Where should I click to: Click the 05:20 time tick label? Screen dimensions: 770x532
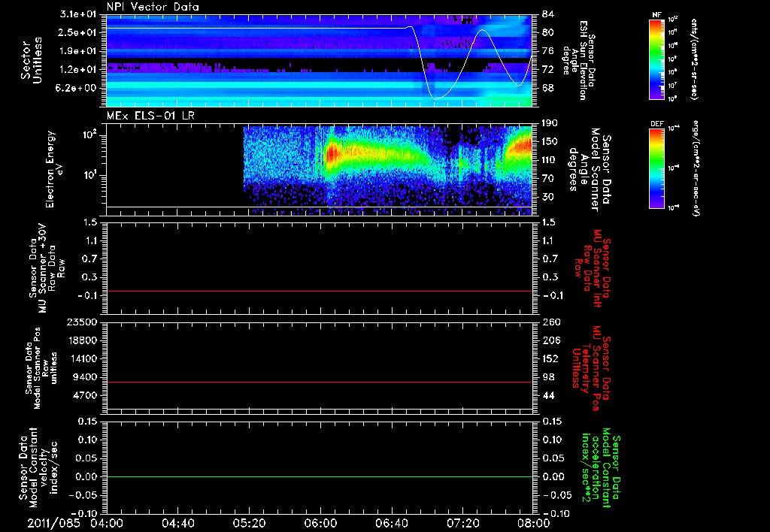pyautogui.click(x=249, y=523)
